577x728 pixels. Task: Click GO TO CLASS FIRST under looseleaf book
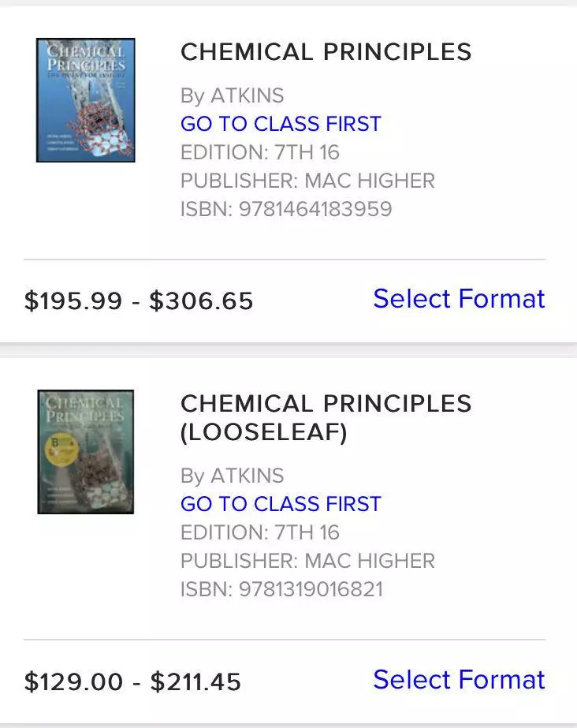pos(281,504)
